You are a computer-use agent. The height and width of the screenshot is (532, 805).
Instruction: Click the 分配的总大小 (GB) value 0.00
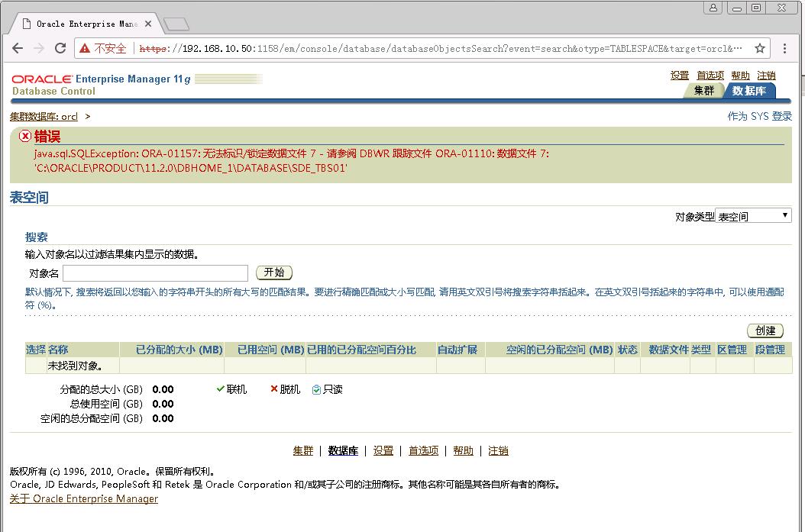click(x=163, y=389)
